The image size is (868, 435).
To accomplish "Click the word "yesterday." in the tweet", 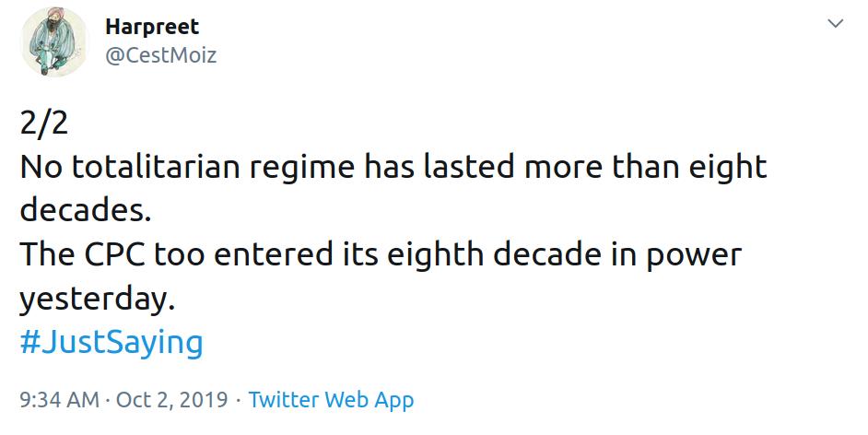I will [95, 300].
